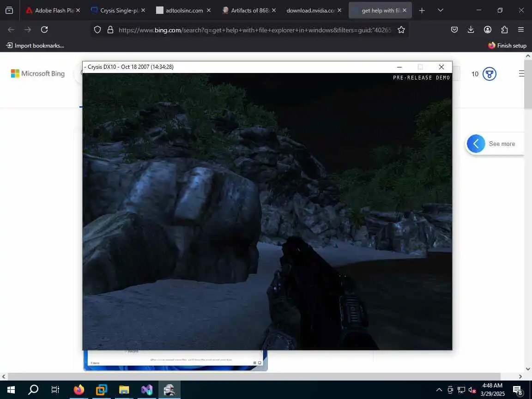Viewport: 532px width, 399px height.
Task: Click the Bing page horizontal scrollbar
Action: [254, 377]
